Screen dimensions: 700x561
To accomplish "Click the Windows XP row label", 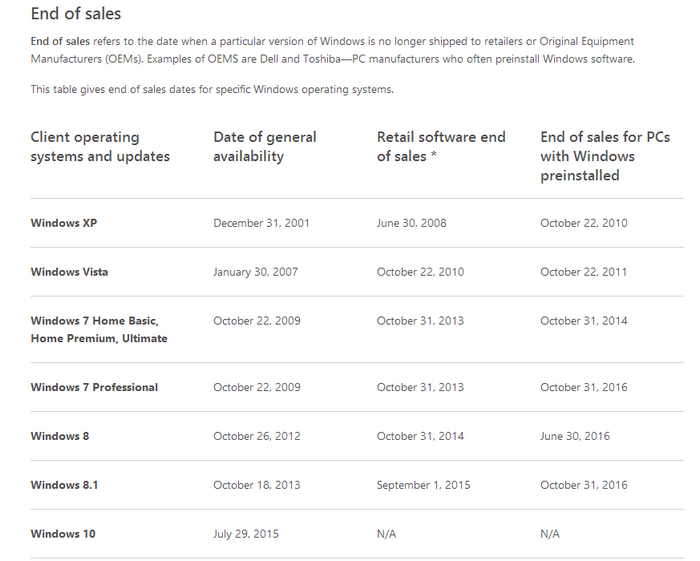I will 64,223.
